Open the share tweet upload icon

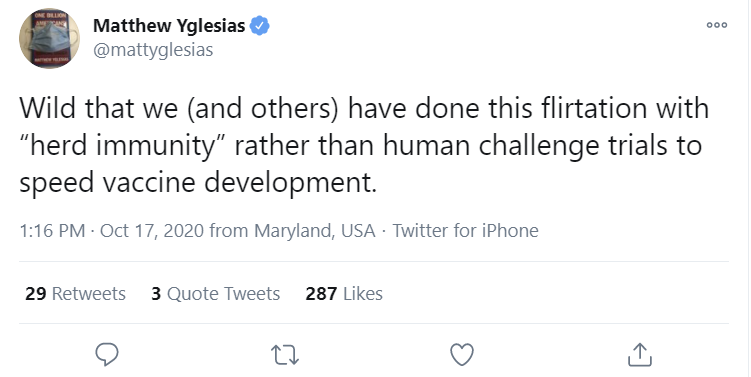click(639, 354)
